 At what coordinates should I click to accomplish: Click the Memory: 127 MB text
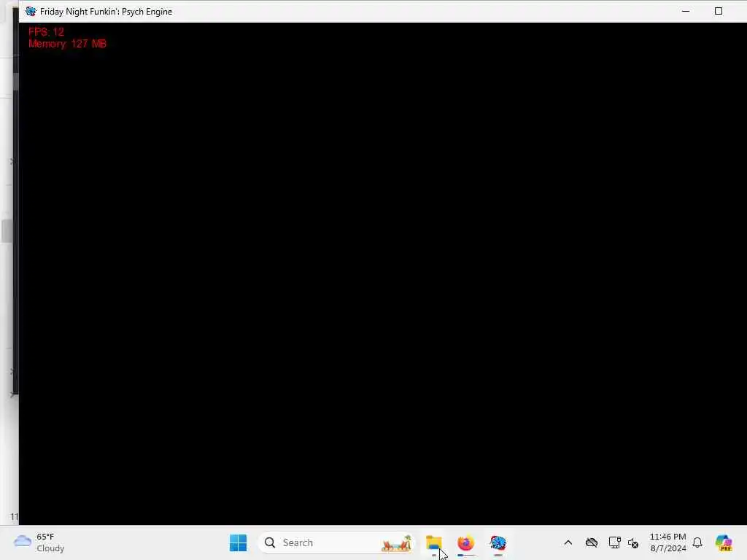coord(67,44)
